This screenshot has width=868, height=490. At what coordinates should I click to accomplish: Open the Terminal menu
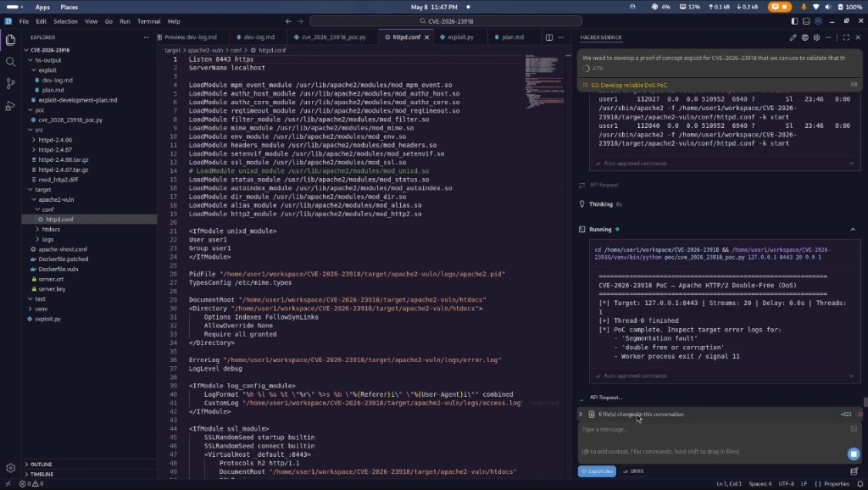coord(148,21)
